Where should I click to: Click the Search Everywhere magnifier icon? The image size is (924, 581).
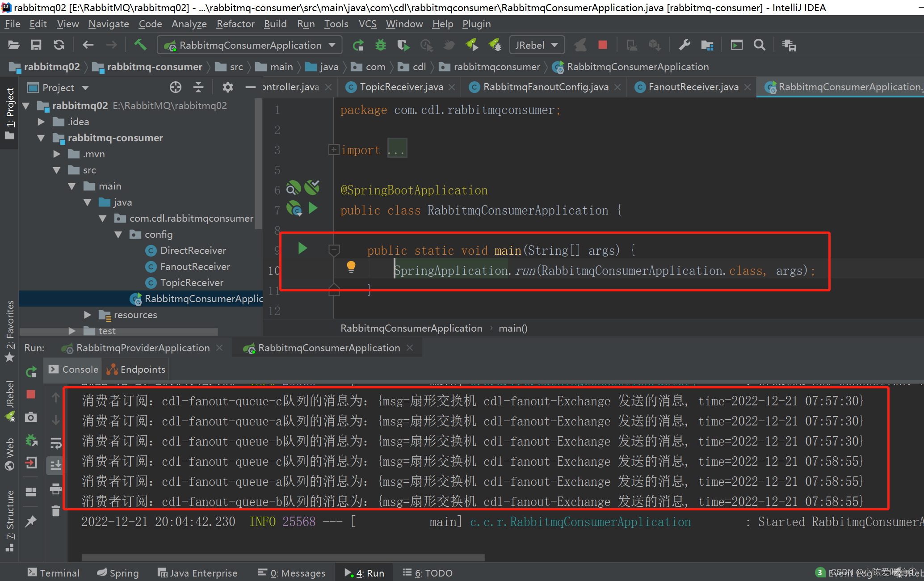click(x=759, y=45)
